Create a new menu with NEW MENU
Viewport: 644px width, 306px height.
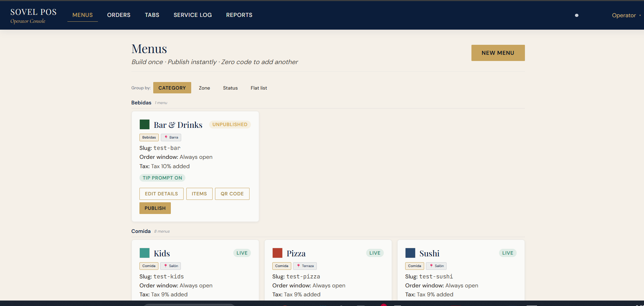click(498, 53)
